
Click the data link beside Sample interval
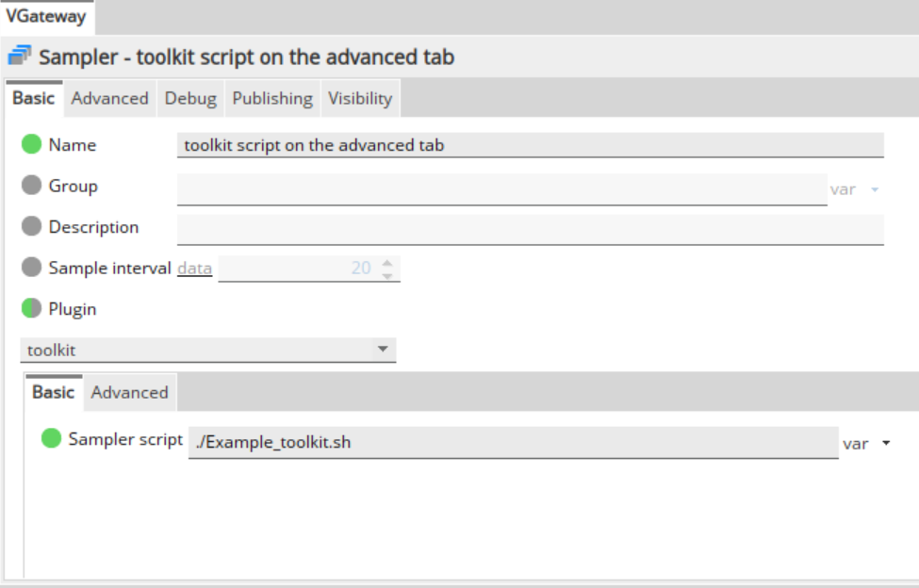(x=194, y=269)
